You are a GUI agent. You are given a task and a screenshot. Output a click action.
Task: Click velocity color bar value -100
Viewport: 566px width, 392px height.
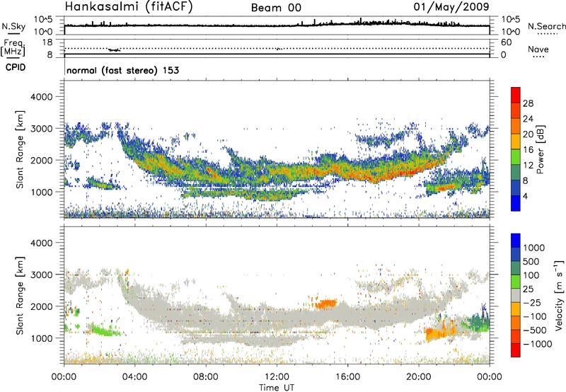pyautogui.click(x=535, y=316)
